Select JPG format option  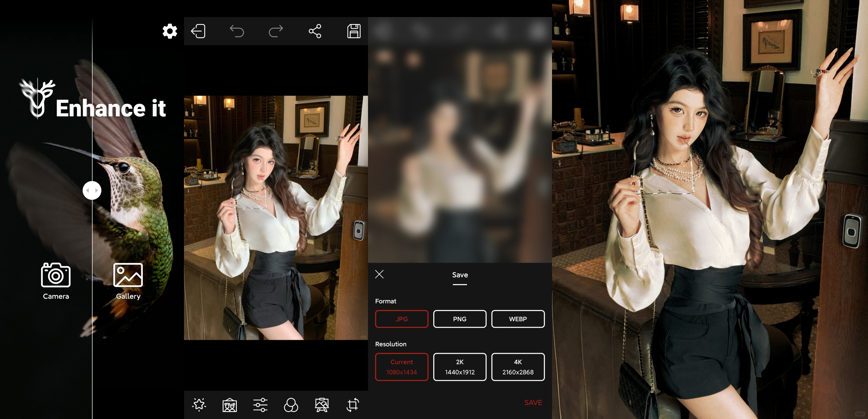[401, 319]
